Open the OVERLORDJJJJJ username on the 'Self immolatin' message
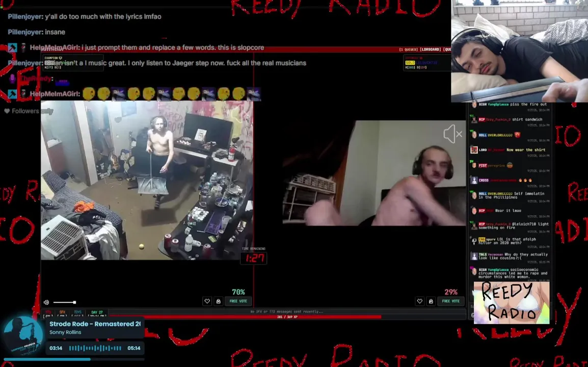588x367 pixels. [500, 194]
